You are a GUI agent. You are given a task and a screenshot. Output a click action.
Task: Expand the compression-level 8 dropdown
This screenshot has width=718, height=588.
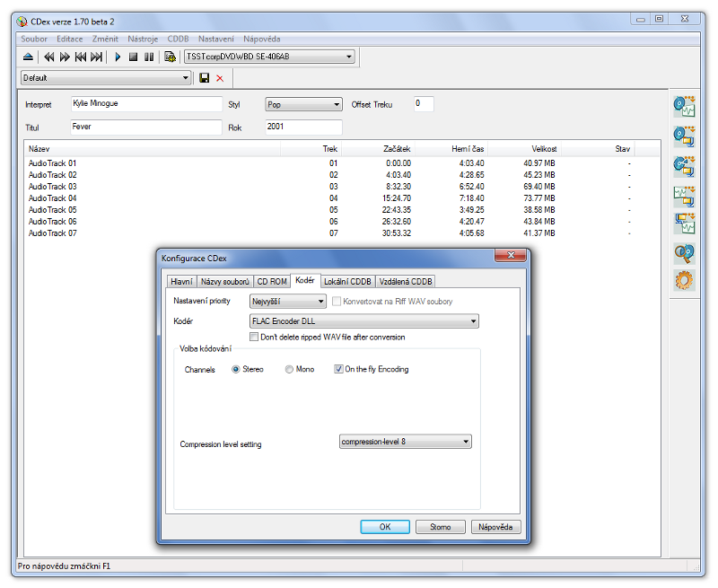click(406, 442)
